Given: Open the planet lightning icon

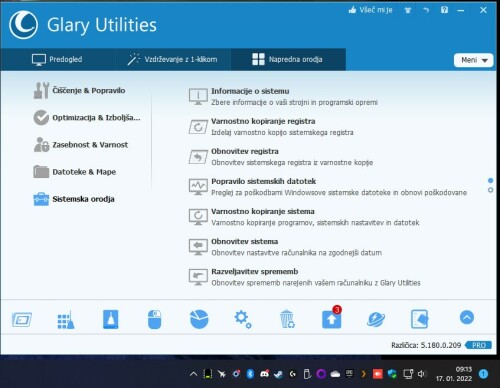Looking at the screenshot, I should 376,319.
